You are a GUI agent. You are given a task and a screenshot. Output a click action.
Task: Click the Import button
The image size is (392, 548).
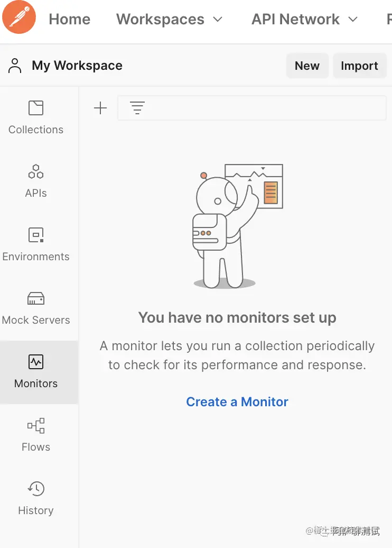coord(360,66)
